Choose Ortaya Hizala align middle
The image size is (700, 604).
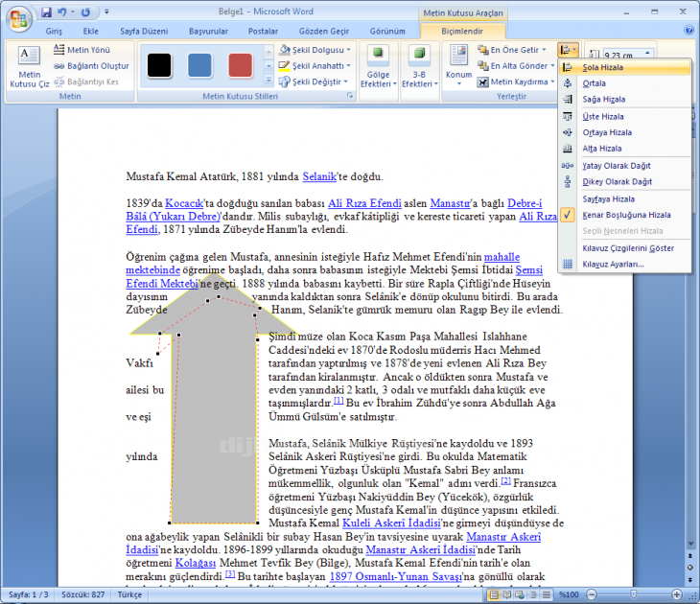tap(625, 132)
